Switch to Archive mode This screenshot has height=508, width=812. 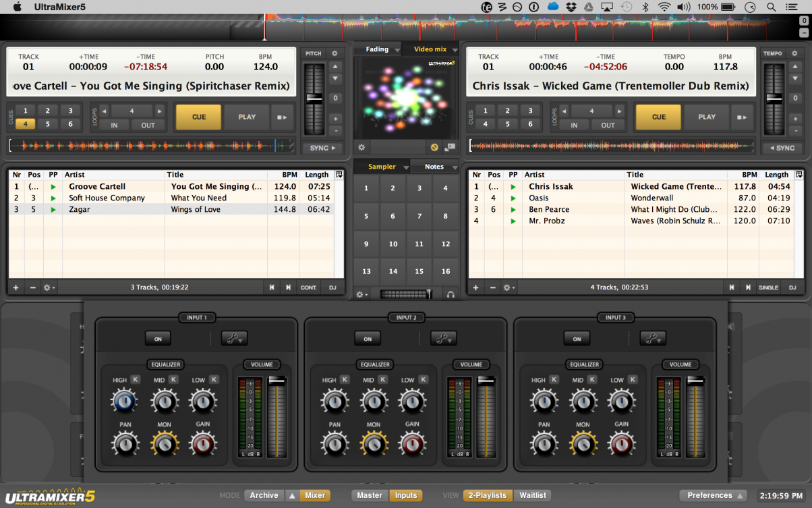pos(264,495)
